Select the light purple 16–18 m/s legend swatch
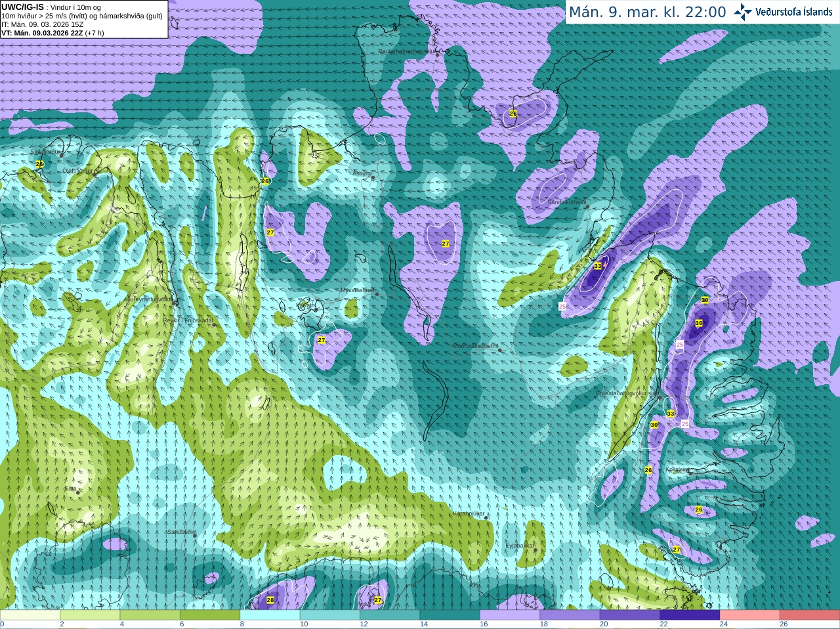 click(510, 615)
